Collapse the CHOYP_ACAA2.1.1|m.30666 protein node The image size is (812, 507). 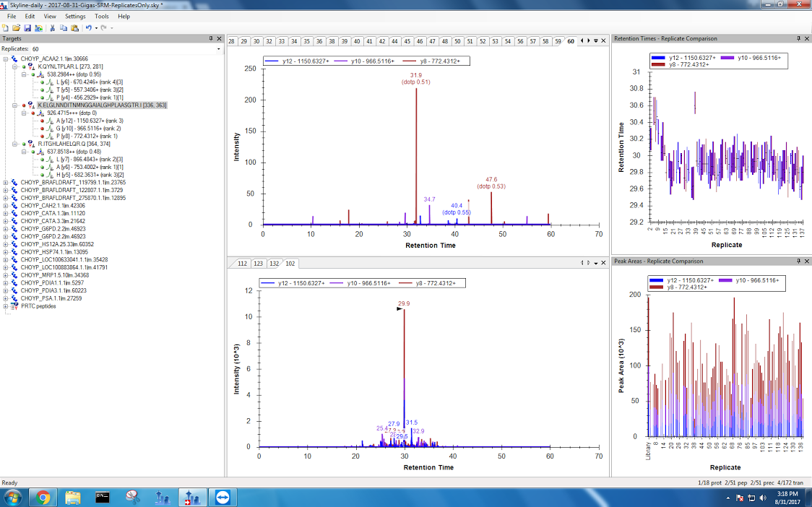[x=6, y=58]
